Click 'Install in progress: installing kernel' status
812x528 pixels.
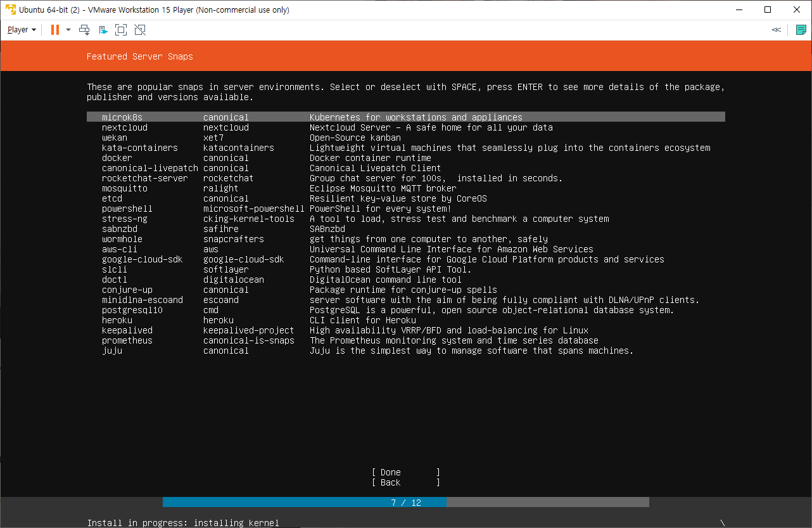pos(183,523)
